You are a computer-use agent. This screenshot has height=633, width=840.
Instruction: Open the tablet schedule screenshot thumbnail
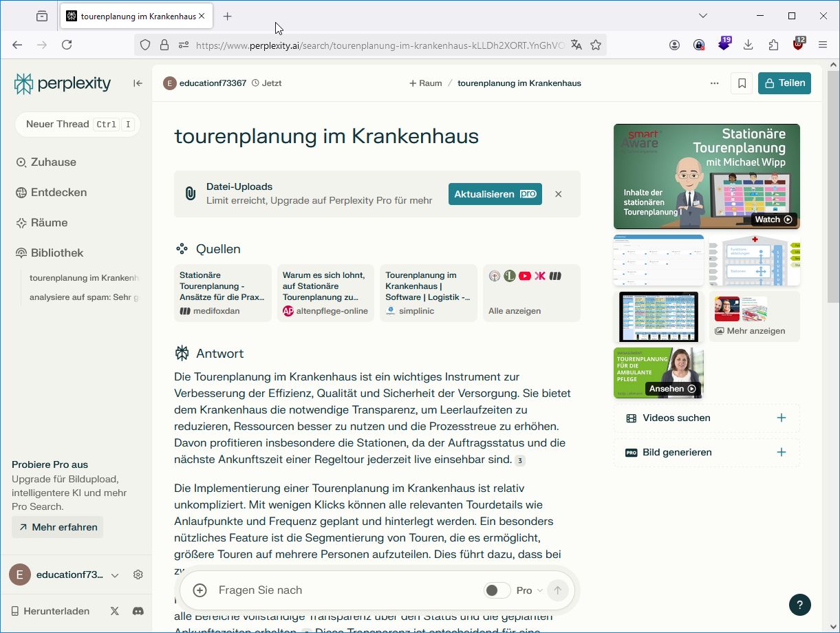[x=658, y=316]
